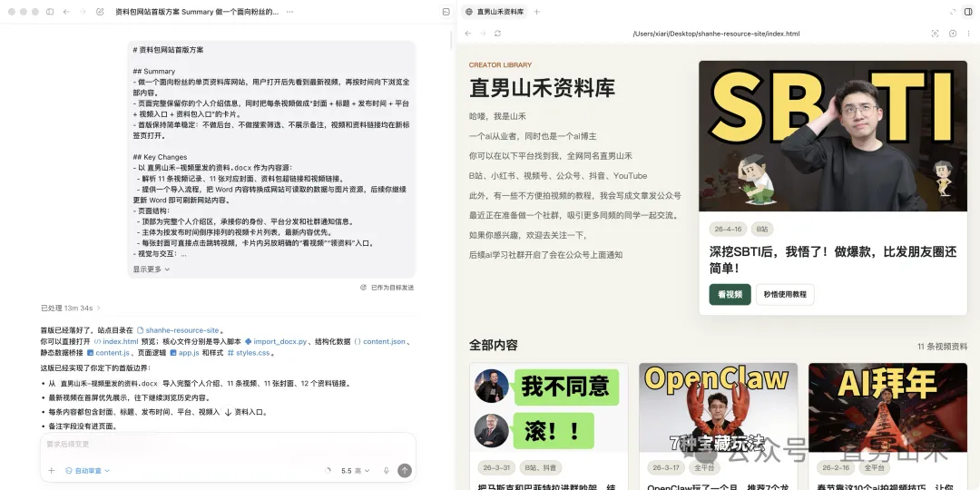Switch to the 直男山禾资料库 browser tab
Viewport: 980px width, 490px height.
[495, 12]
